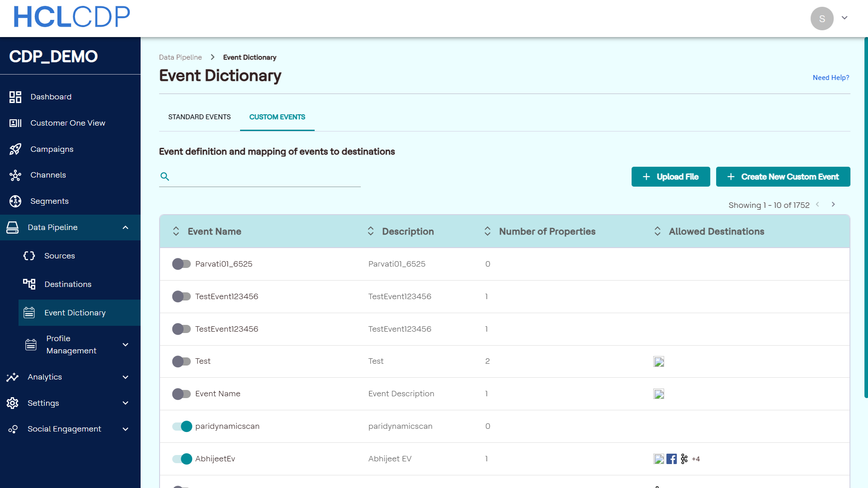Image resolution: width=868 pixels, height=488 pixels.
Task: Open Customer One View icon
Action: click(x=15, y=123)
